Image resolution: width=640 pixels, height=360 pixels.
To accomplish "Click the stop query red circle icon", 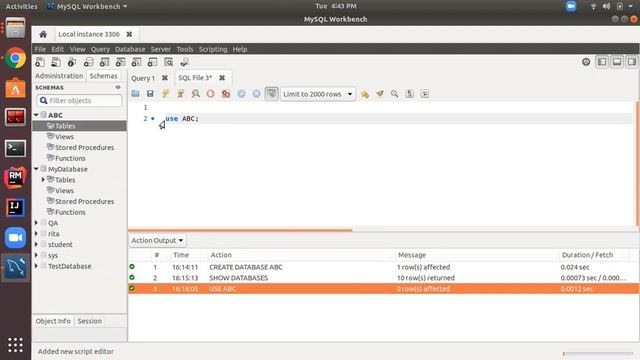I will pos(211,94).
